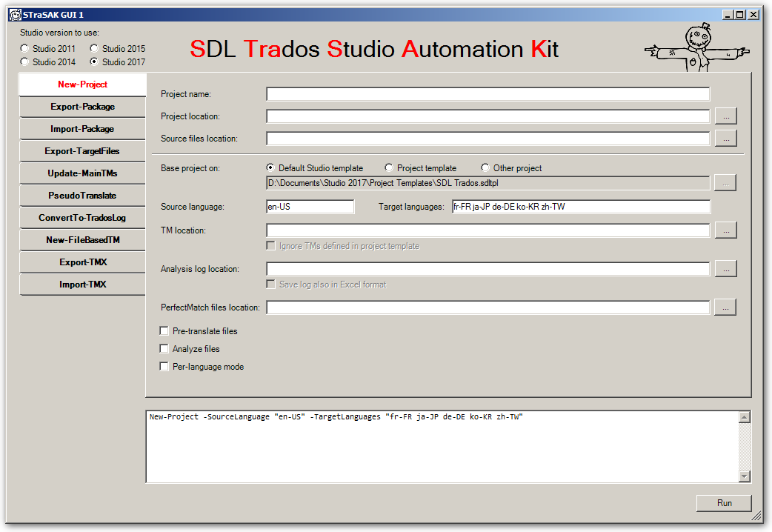772x532 pixels.
Task: Switch to the ConvertTo-TradosLog tab
Action: (83, 217)
